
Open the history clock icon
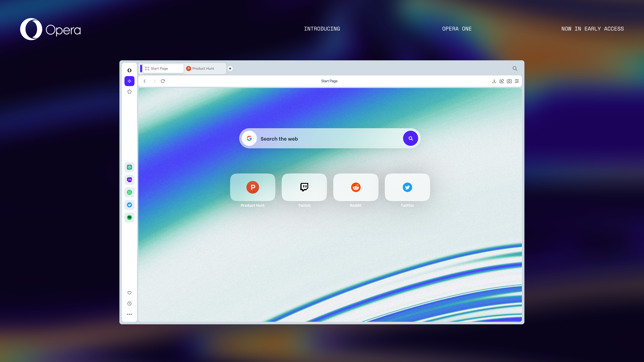pos(129,304)
